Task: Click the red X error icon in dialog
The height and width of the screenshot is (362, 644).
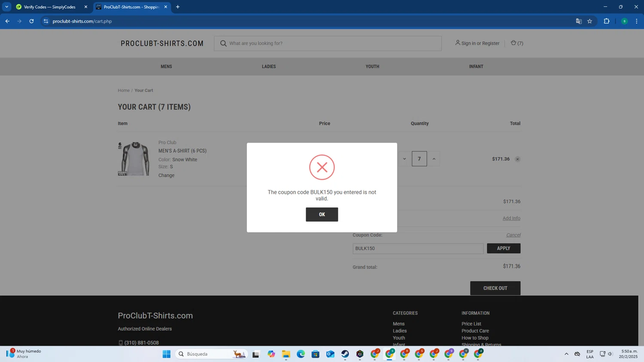Action: point(322,167)
